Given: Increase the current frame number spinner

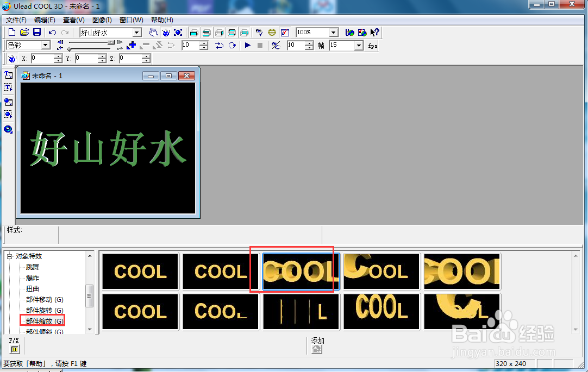Looking at the screenshot, I should pos(204,43).
